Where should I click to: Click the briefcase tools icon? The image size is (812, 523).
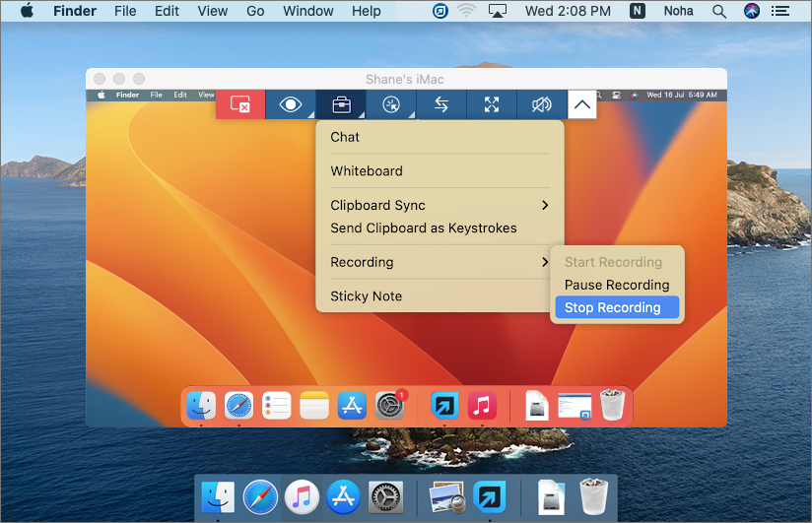point(341,104)
